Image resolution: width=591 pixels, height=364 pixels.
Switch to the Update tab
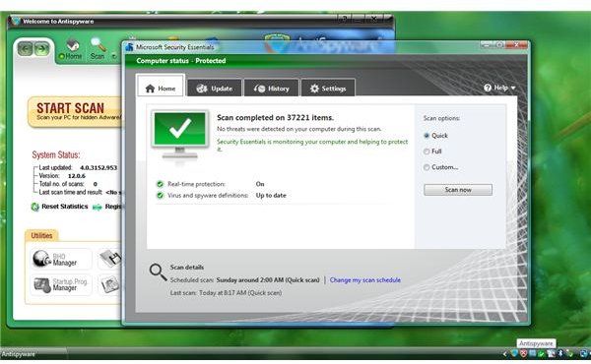215,89
